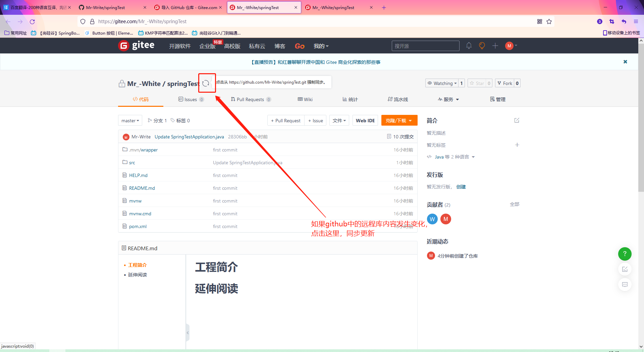Open the 统计 tab
Viewport: 644px width, 352px height.
pyautogui.click(x=350, y=99)
